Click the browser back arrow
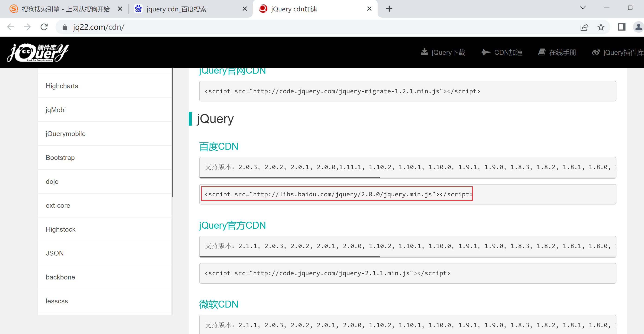The height and width of the screenshot is (334, 644). pos(10,27)
